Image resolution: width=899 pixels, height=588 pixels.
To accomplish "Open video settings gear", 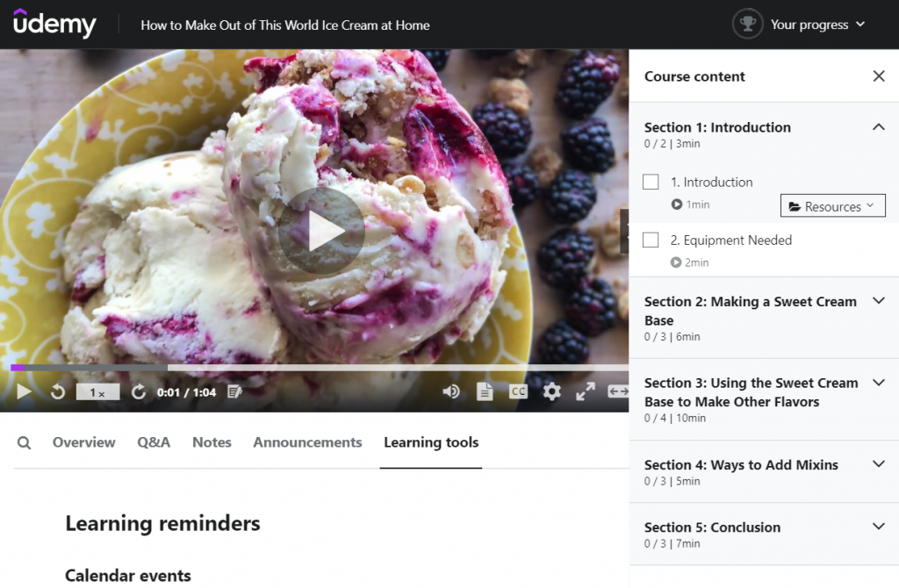I will (551, 391).
